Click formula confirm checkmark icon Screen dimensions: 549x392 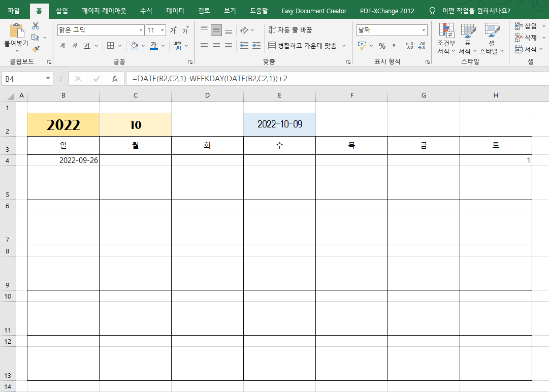[x=96, y=79]
